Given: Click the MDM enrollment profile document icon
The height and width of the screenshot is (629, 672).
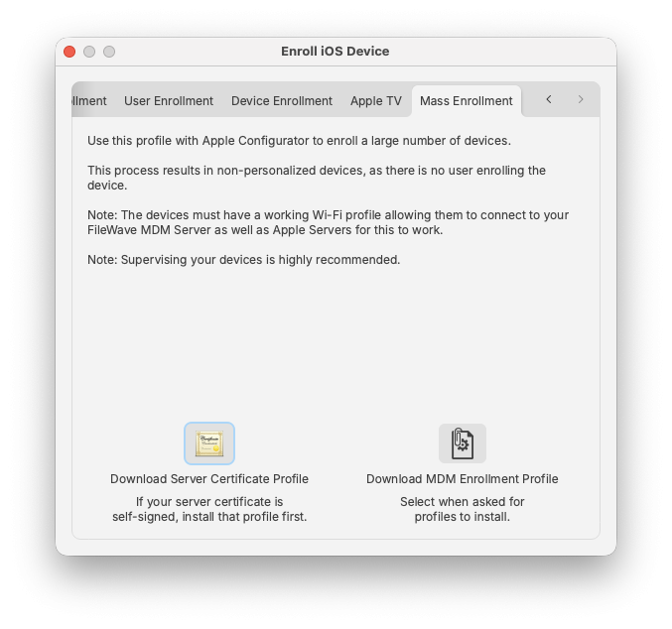Looking at the screenshot, I should coord(462,443).
